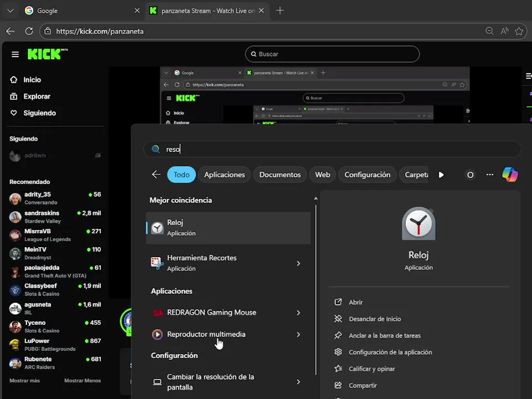Click the large Reloj clock icon
This screenshot has height=399, width=532.
[x=419, y=224]
